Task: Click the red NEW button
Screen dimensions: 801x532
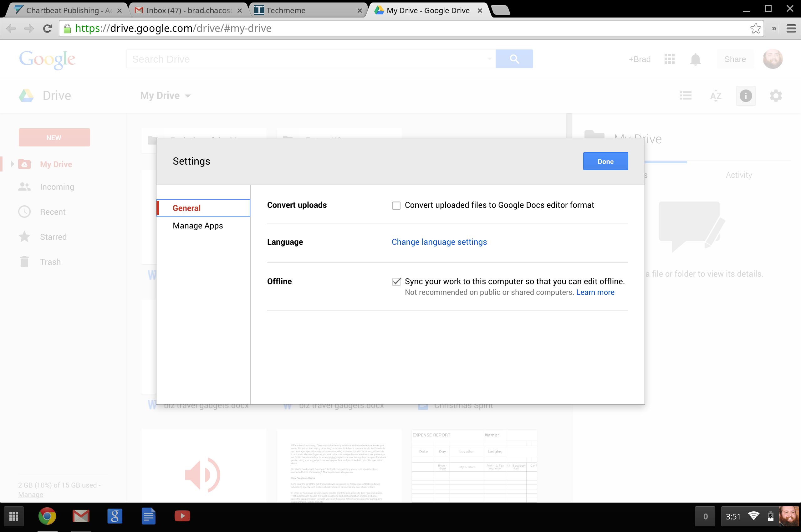Action: point(54,137)
